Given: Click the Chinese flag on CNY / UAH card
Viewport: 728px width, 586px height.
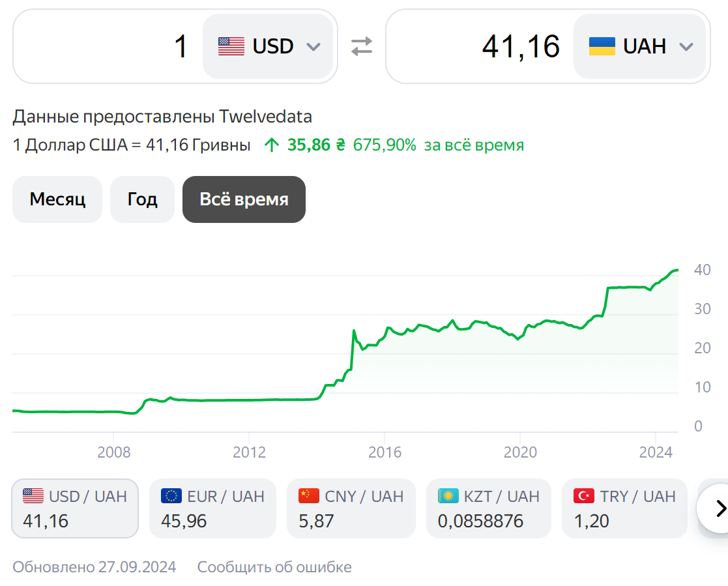Looking at the screenshot, I should click(309, 496).
